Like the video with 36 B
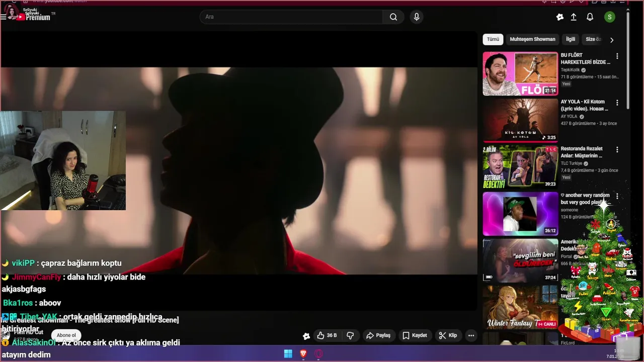Image resolution: width=644 pixels, height=362 pixels. [x=327, y=335]
